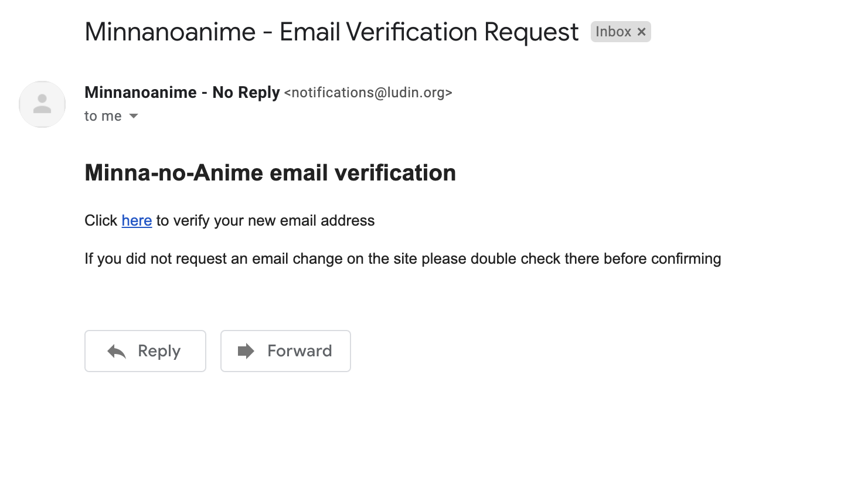Open the "here" verification link
The width and height of the screenshot is (844, 504).
(x=137, y=220)
